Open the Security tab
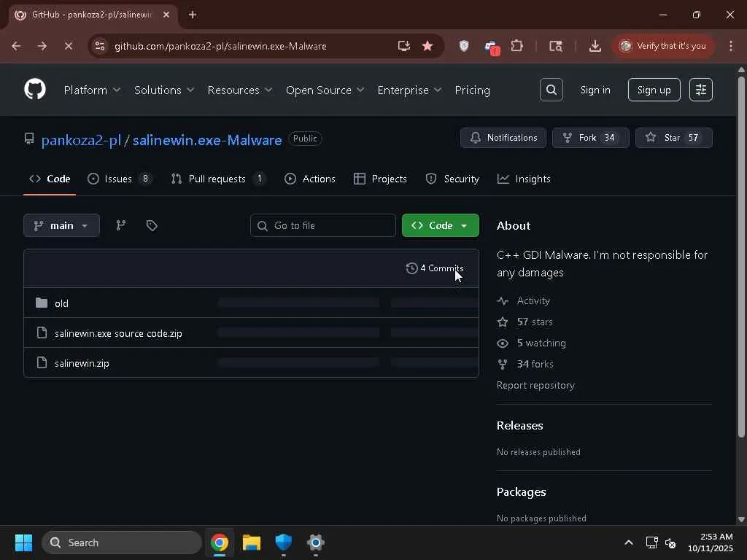 (452, 179)
